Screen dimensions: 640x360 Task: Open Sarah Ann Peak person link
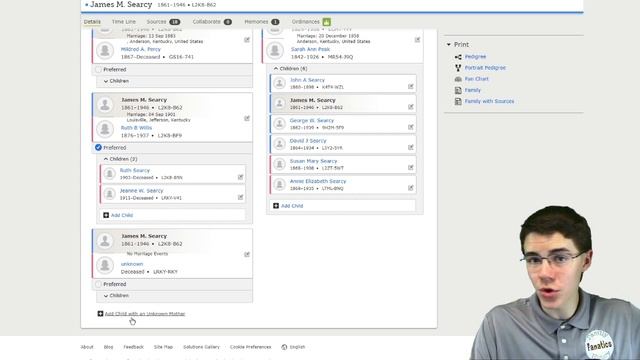[x=310, y=49]
